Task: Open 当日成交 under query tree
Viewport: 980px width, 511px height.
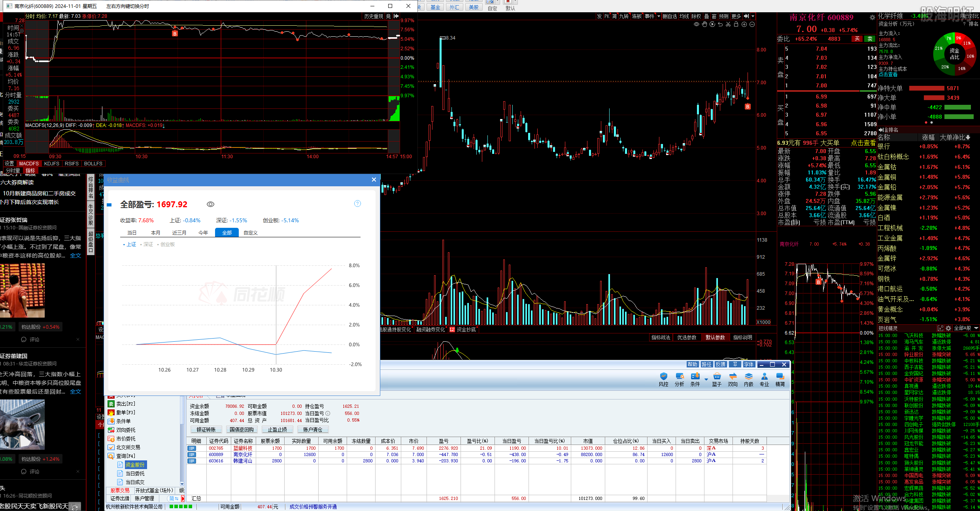Action: (131, 482)
